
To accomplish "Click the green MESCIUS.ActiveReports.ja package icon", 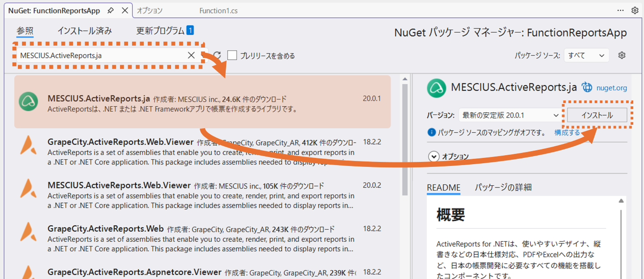I will 29,101.
